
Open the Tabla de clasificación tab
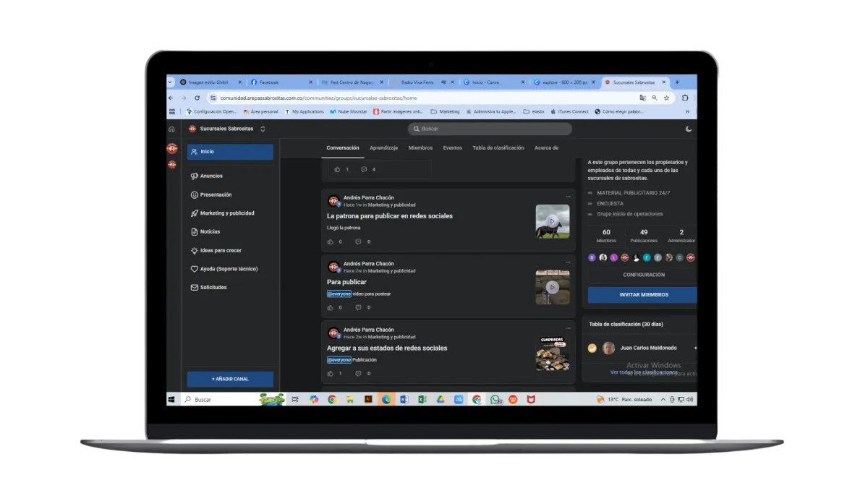pos(498,148)
